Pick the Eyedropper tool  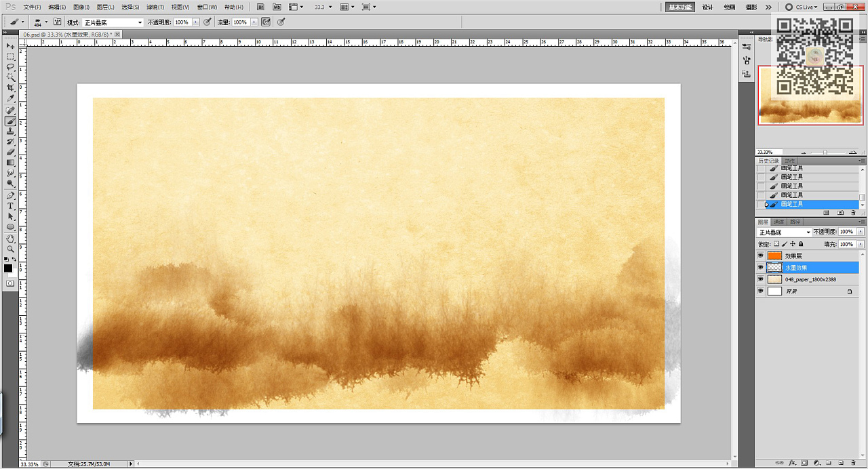(x=10, y=99)
